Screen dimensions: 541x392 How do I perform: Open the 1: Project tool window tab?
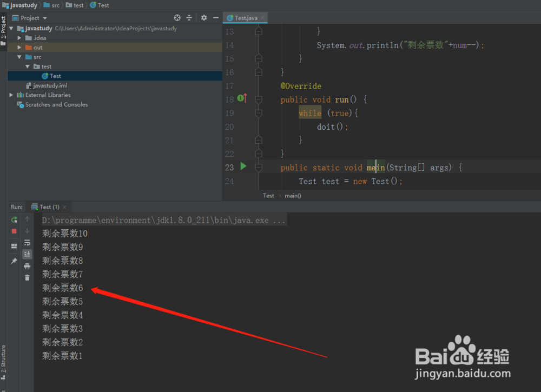click(x=3, y=31)
